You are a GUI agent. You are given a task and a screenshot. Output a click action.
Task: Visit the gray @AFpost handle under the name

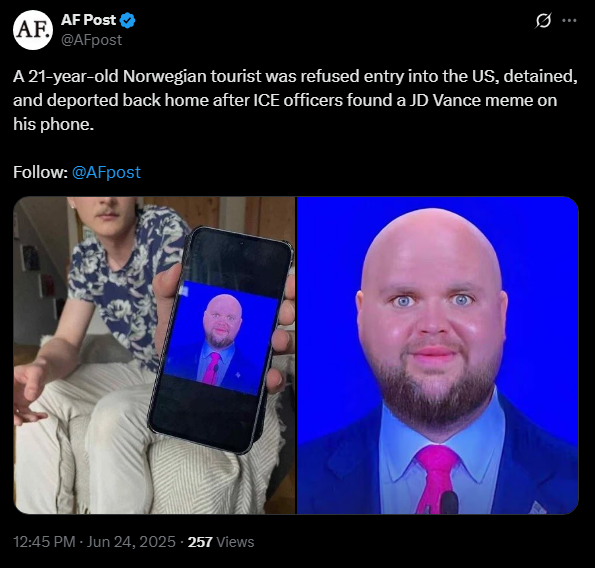click(91, 40)
